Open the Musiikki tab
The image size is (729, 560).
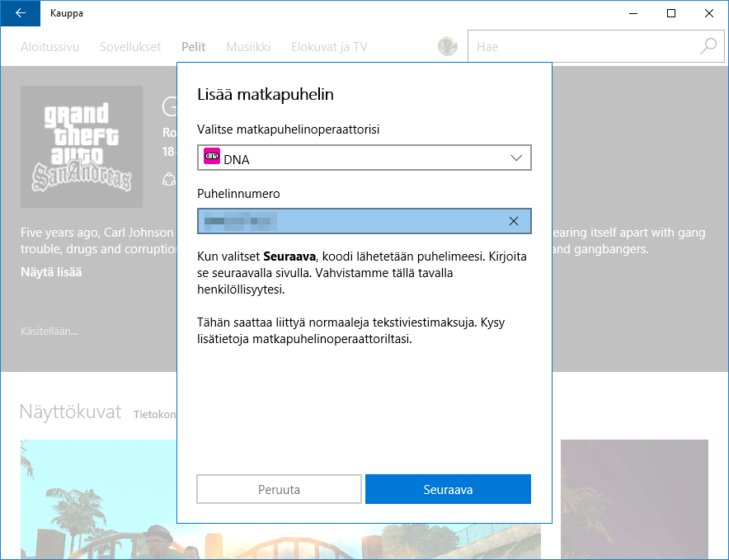[x=248, y=47]
